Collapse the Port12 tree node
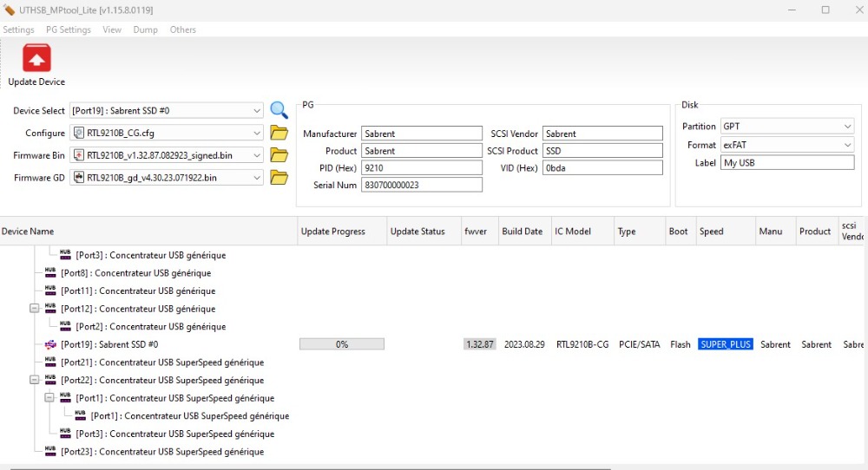This screenshot has width=868, height=470. click(35, 309)
